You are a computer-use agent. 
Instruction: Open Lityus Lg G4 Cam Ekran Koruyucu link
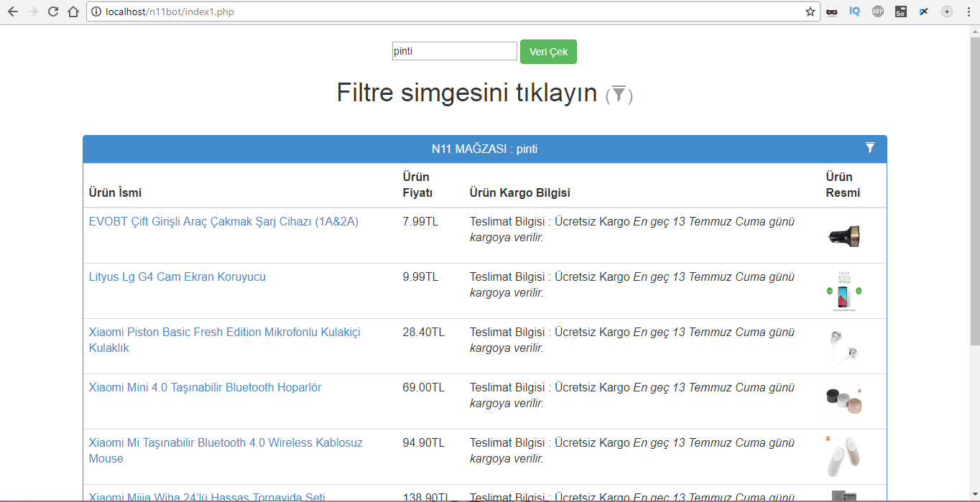point(177,276)
